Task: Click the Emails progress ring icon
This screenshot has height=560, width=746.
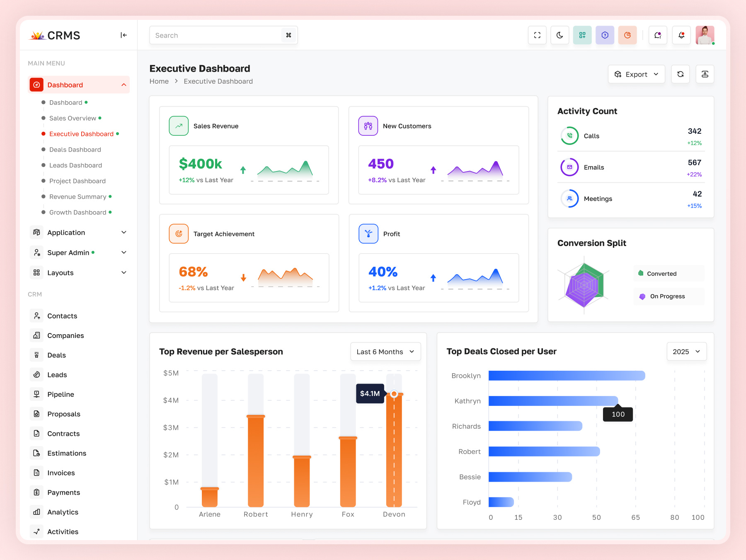Action: click(569, 167)
